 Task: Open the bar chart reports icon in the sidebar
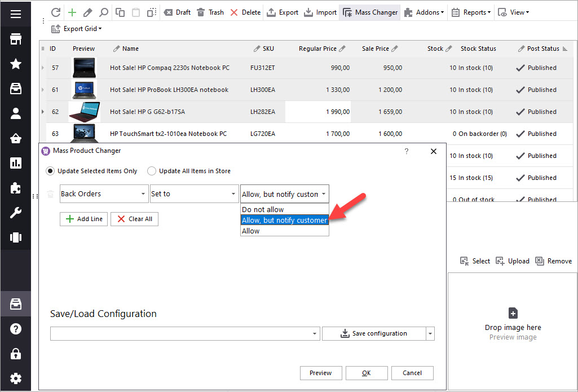pyautogui.click(x=16, y=163)
